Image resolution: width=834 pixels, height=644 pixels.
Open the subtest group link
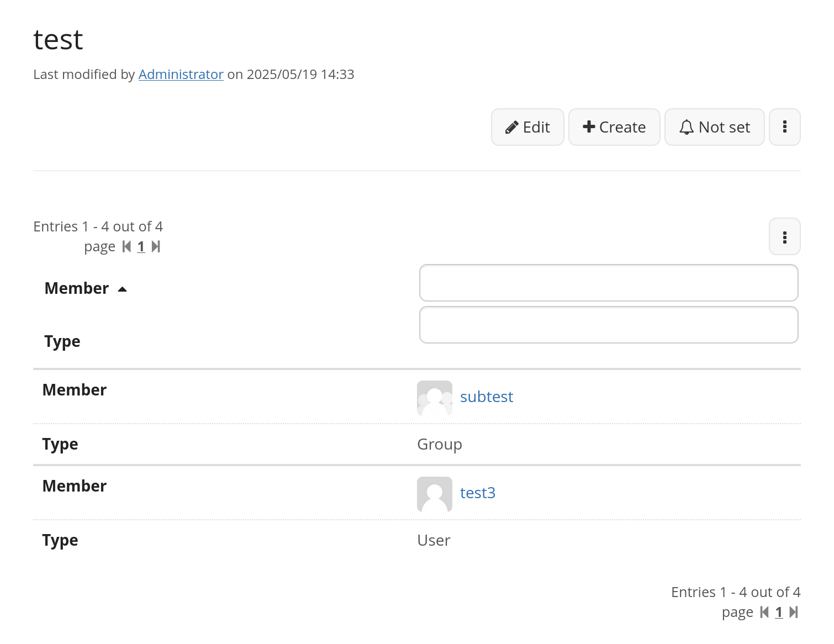click(x=487, y=397)
